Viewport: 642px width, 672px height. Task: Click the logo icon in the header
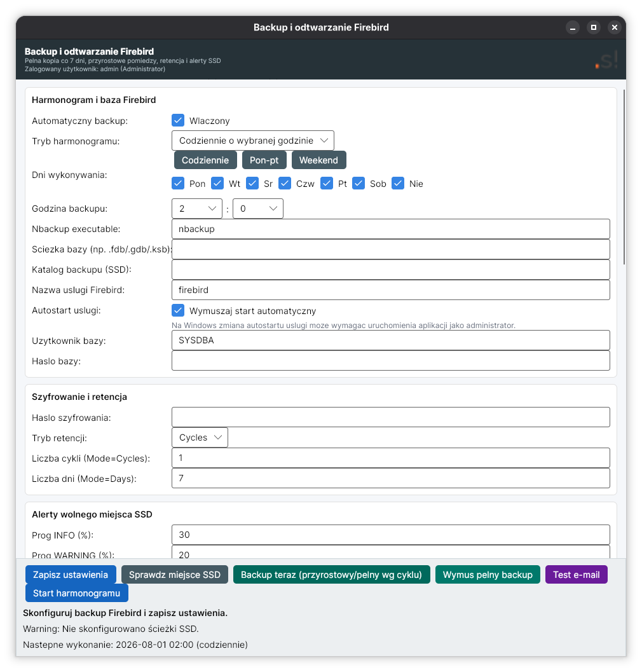(606, 60)
